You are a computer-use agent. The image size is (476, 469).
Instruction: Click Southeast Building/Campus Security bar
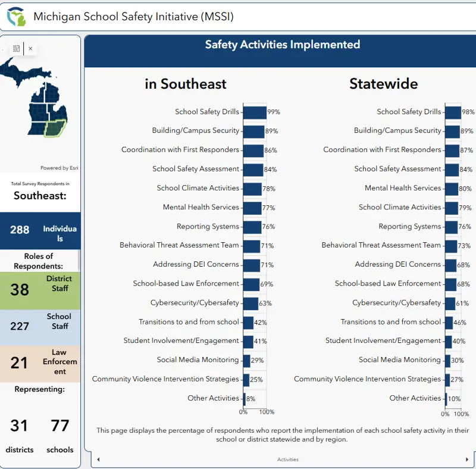pos(253,131)
